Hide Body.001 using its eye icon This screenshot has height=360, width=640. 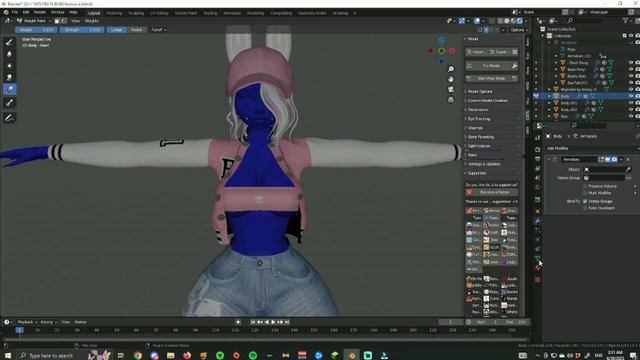point(631,103)
